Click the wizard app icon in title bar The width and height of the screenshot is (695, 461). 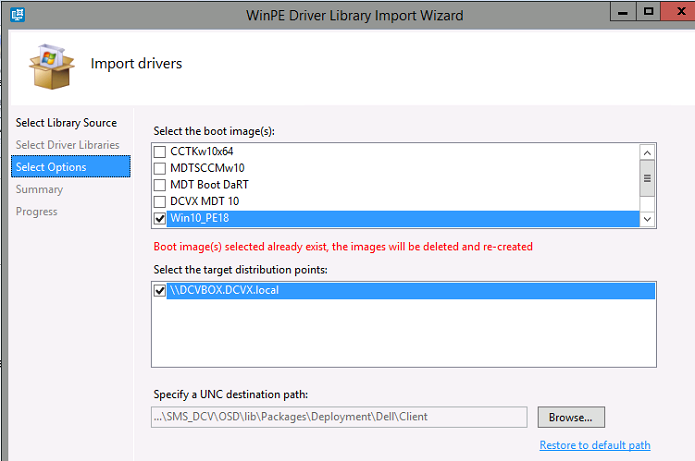click(18, 15)
